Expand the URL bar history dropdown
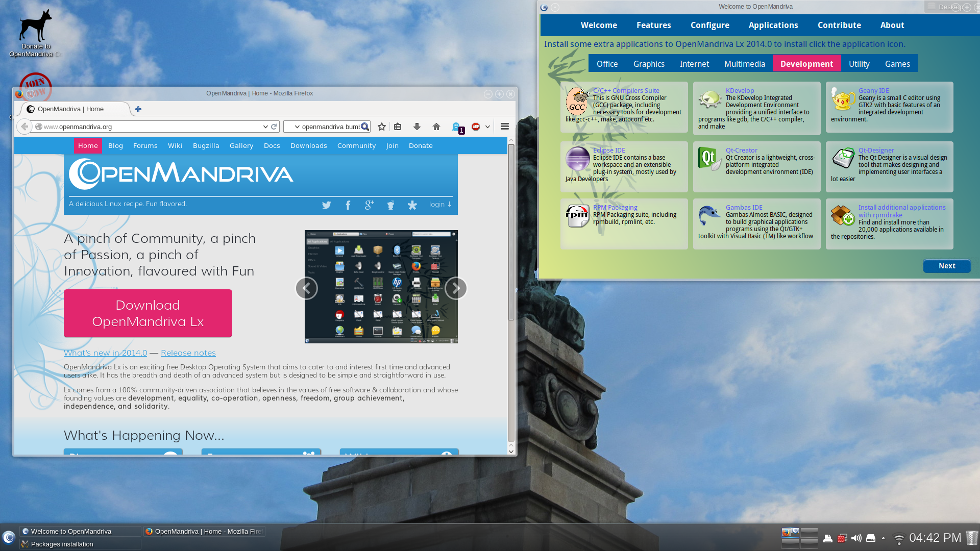 pyautogui.click(x=265, y=127)
